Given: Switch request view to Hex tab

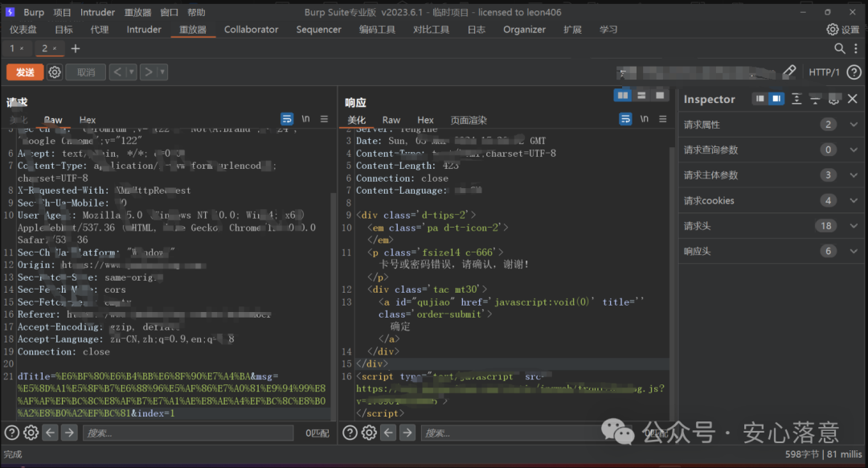Looking at the screenshot, I should 88,120.
